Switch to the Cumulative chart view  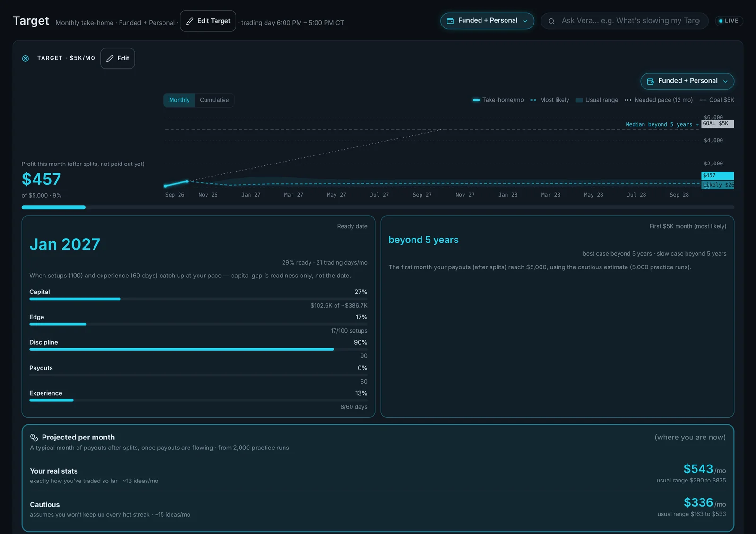pyautogui.click(x=214, y=100)
